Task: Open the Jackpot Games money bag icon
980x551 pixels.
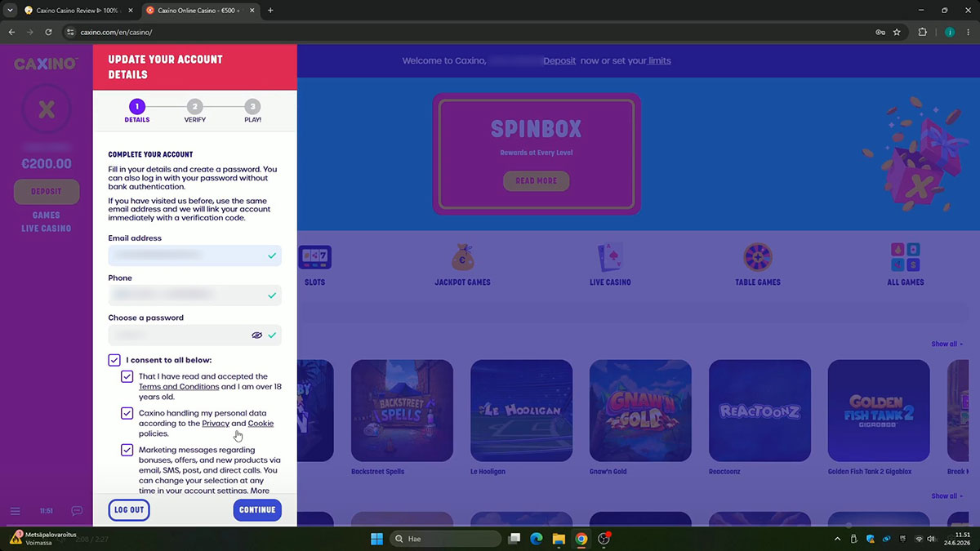Action: coord(462,258)
